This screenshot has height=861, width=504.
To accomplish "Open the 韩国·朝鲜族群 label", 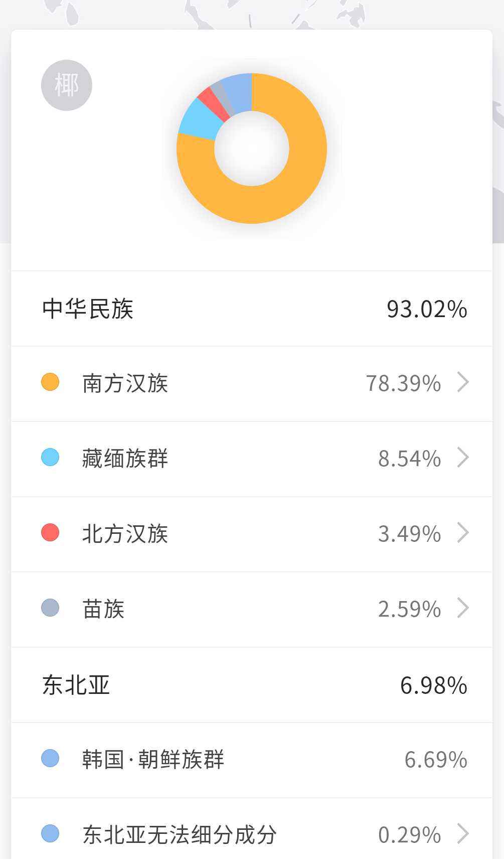I will pyautogui.click(x=153, y=759).
